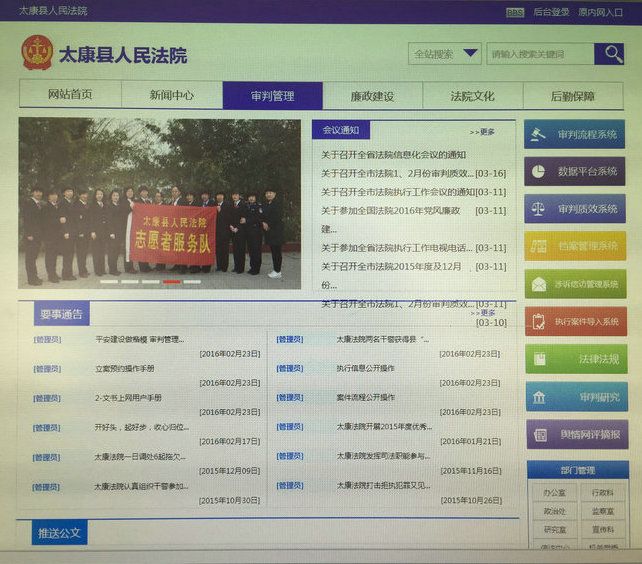Open article 案件流程公开操作

(366, 397)
